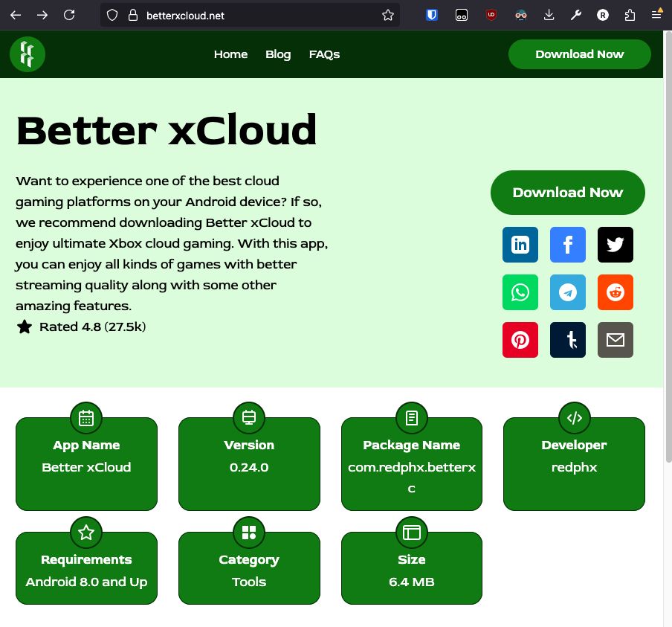Share on Tumblr icon
This screenshot has width=672, height=627.
(x=567, y=340)
